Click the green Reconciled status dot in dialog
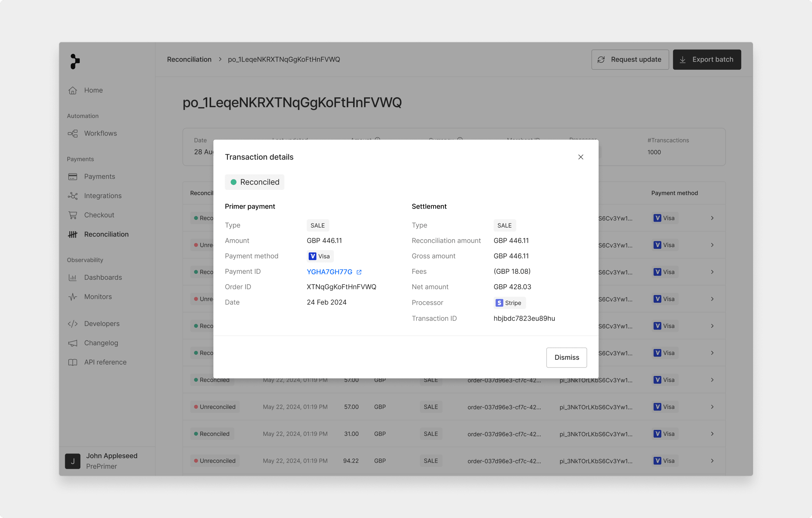The height and width of the screenshot is (518, 812). coord(233,182)
